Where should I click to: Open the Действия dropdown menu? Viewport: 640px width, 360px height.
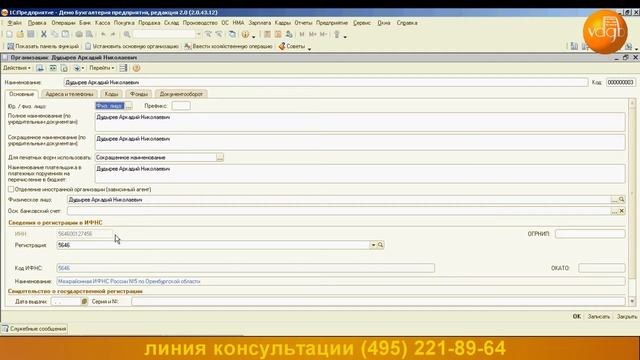(x=17, y=68)
